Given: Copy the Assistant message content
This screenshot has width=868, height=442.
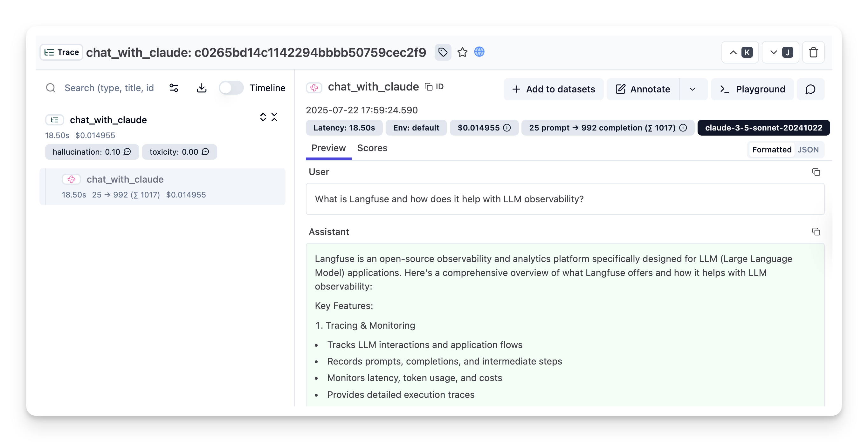Looking at the screenshot, I should click(816, 231).
